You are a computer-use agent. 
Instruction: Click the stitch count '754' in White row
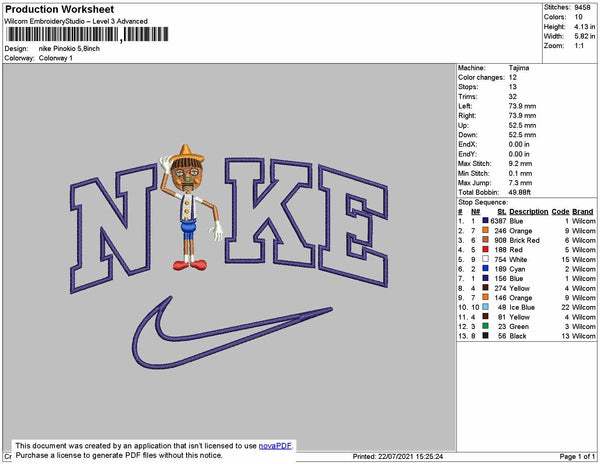click(x=500, y=259)
